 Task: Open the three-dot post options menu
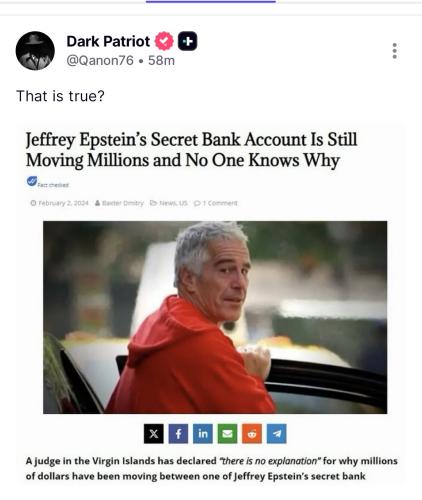click(395, 51)
